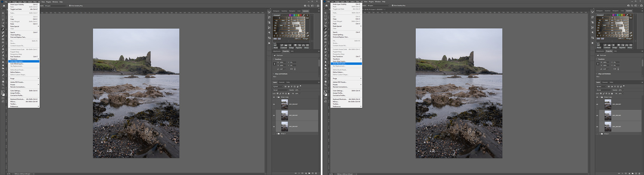Choose Auto-Align Layers in left window Edit menu
Image resolution: width=644 pixels, height=175 pixels.
(x=24, y=61)
